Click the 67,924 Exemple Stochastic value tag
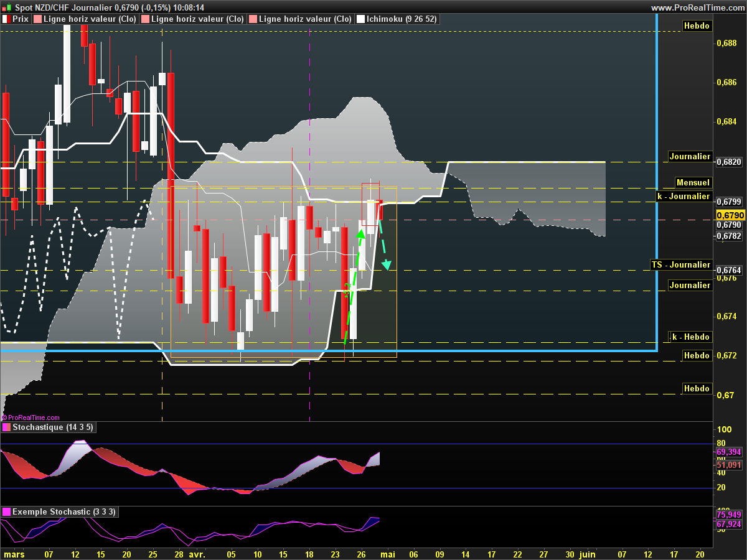This screenshot has height=560, width=747. click(729, 525)
